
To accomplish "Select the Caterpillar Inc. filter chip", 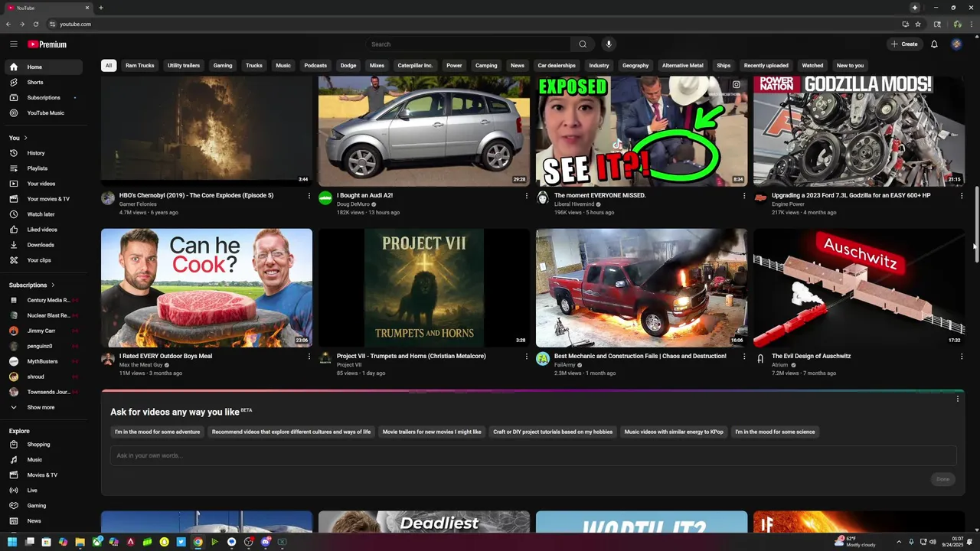I will 415,66.
